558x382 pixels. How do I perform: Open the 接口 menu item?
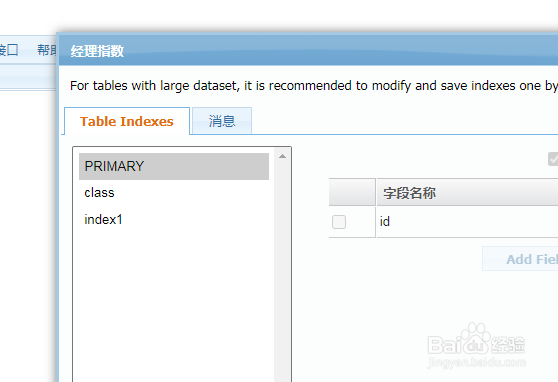click(x=9, y=50)
